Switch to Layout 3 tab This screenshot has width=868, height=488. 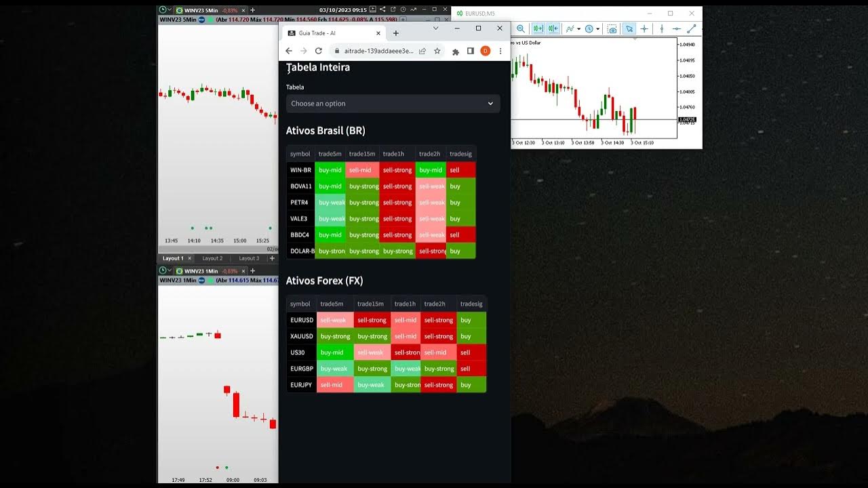point(249,258)
